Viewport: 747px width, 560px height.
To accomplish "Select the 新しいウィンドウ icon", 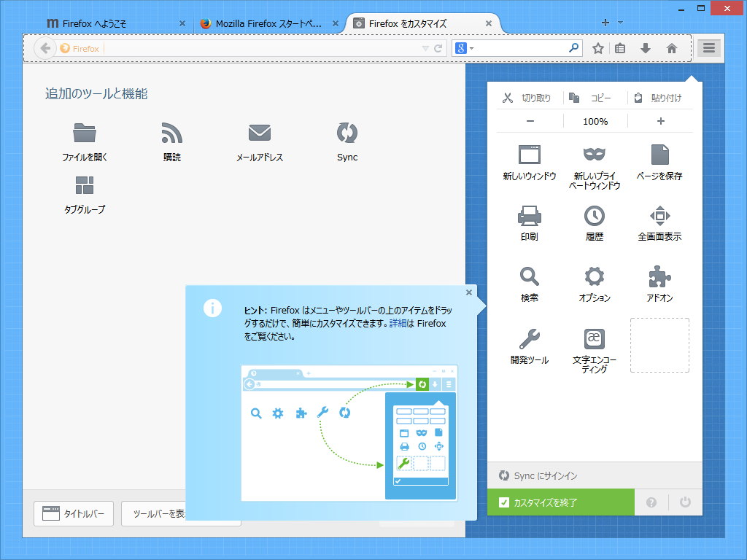I will coord(530,155).
